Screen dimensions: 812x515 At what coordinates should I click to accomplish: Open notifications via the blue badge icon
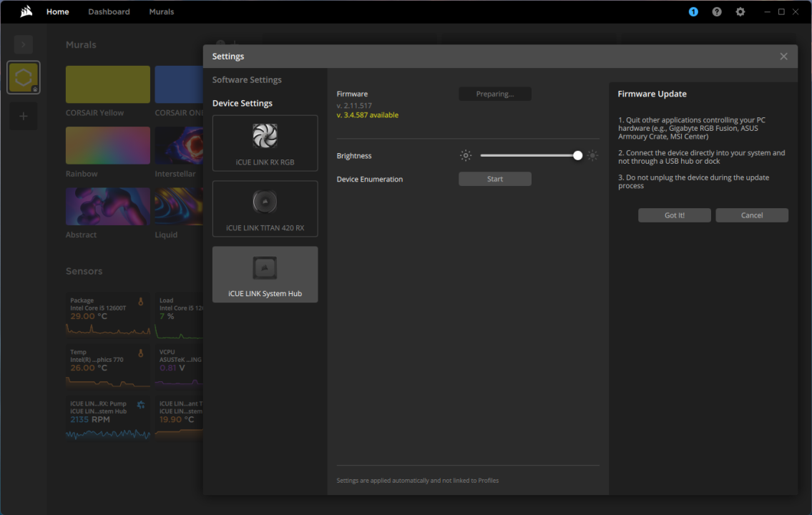693,11
